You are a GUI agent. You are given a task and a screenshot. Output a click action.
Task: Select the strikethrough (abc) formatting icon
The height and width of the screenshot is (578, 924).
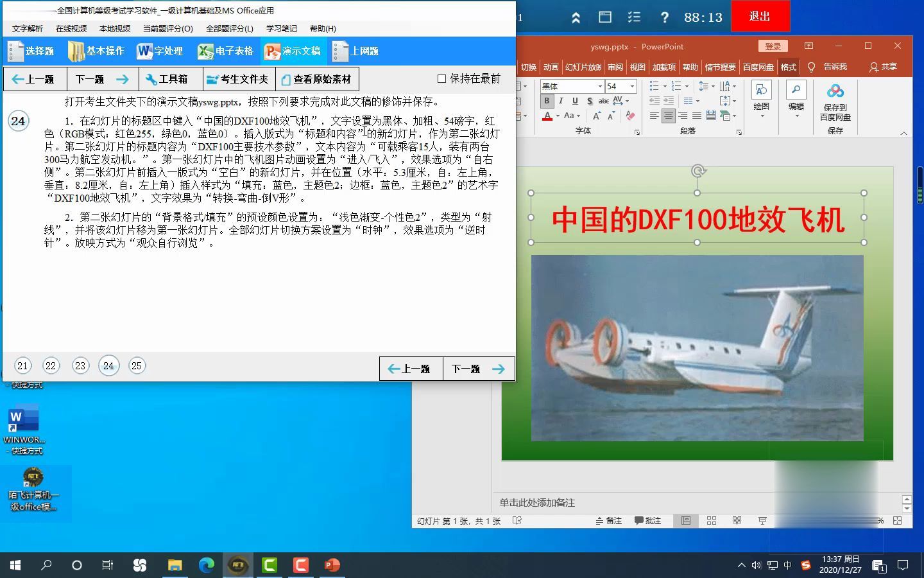pos(604,101)
